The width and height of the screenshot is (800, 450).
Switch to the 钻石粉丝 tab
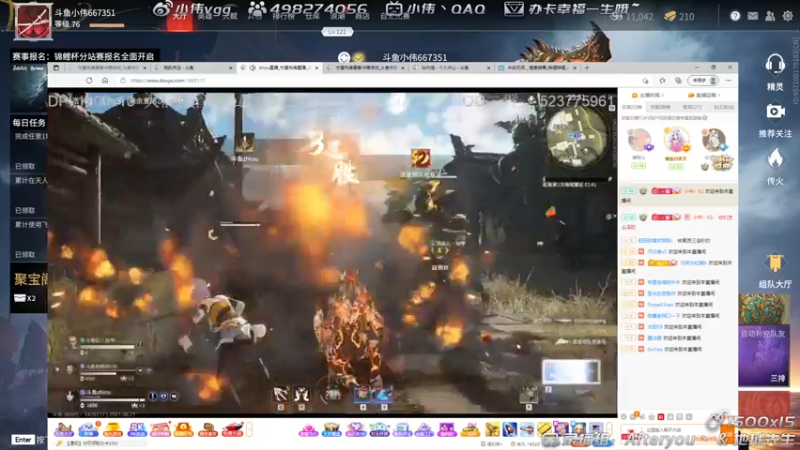(723, 107)
